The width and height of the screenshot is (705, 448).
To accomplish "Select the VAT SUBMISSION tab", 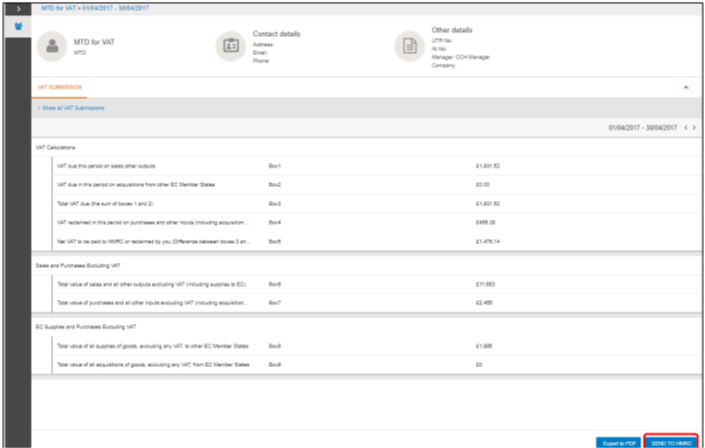I will (59, 87).
